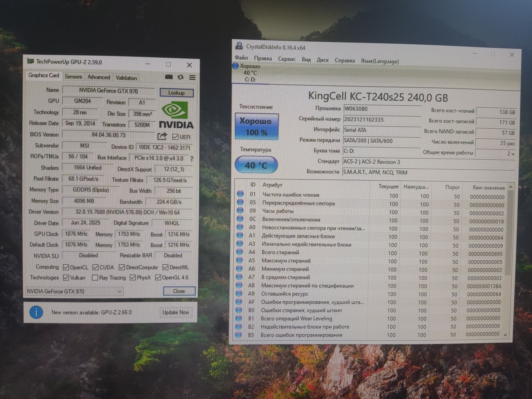The width and height of the screenshot is (532, 399).
Task: Switch to the Advanced tab
Action: [99, 77]
